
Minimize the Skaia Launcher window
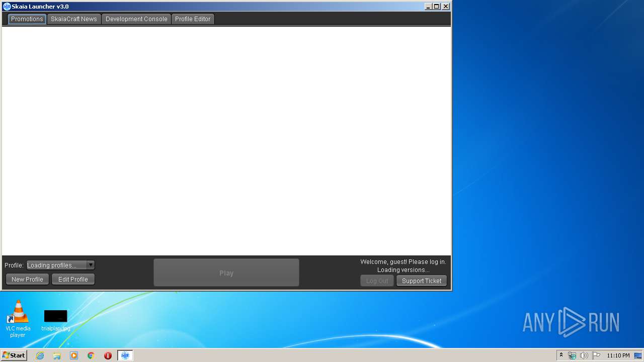click(x=428, y=7)
